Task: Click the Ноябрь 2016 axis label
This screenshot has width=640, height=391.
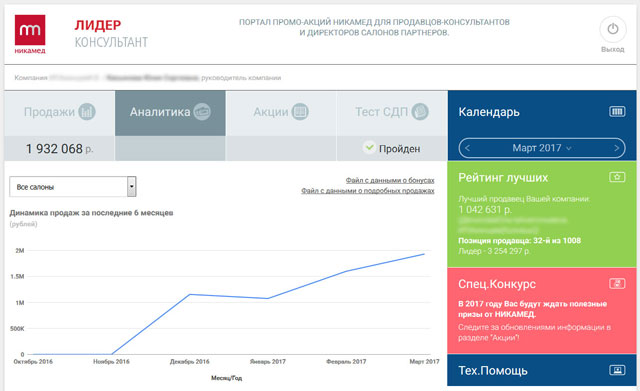Action: pos(111,362)
